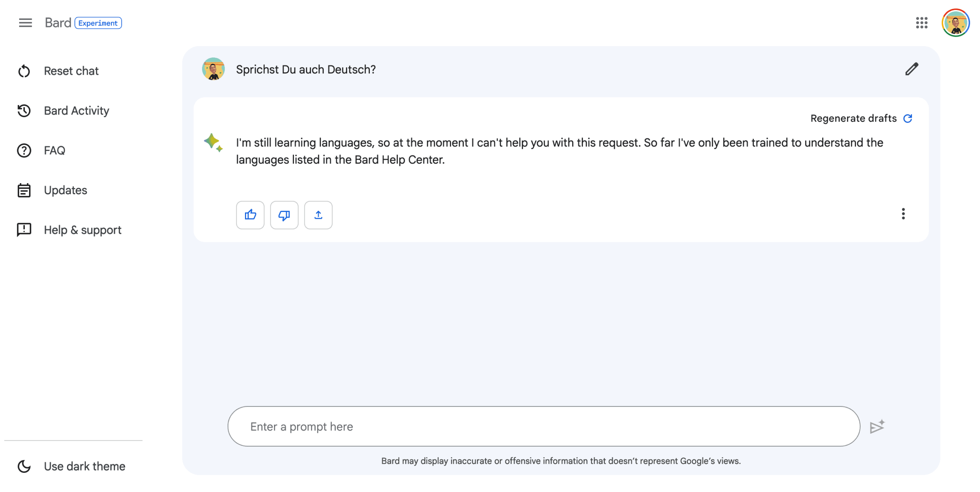Click the Bard disclaimer text at the bottom
Image resolution: width=980 pixels, height=492 pixels.
[x=560, y=461]
